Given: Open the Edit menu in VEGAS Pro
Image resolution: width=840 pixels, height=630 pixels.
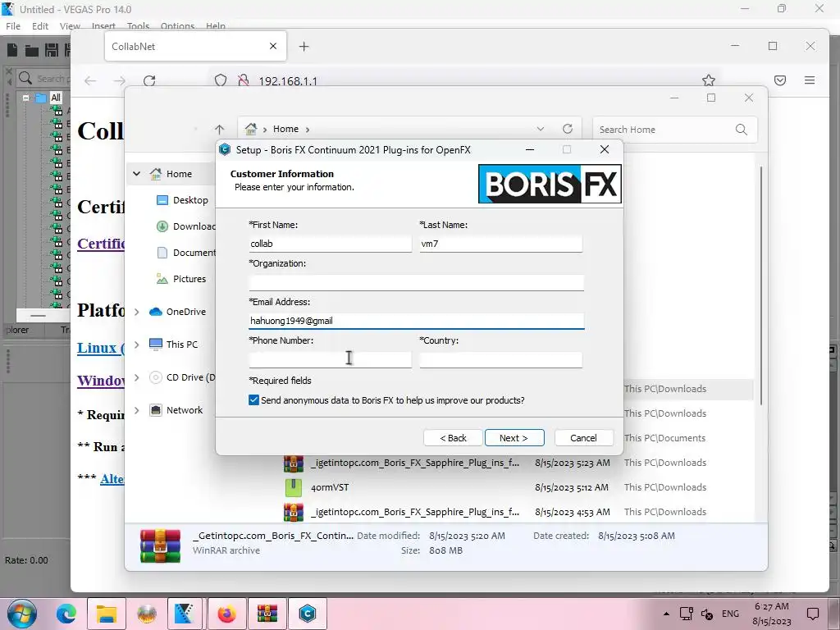Looking at the screenshot, I should coord(40,25).
